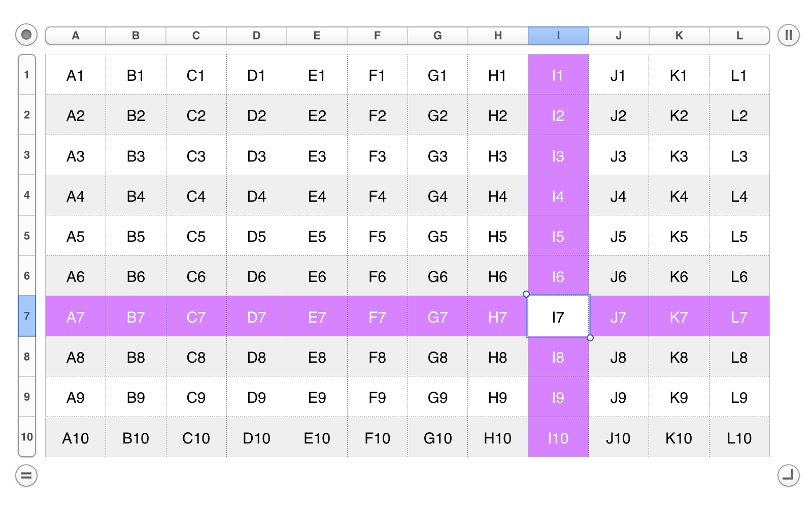Click the table resize corner handle icon
Viewport: 812px width, 508px height.
point(788,475)
